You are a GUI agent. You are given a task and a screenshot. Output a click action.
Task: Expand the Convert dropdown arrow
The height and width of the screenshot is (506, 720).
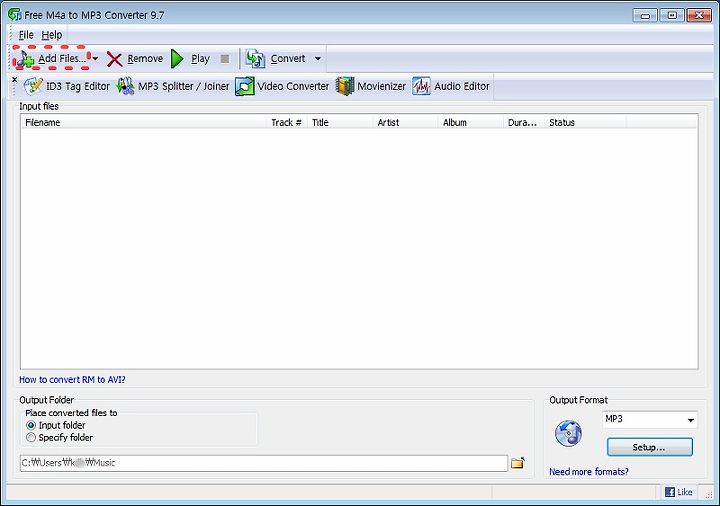point(318,59)
